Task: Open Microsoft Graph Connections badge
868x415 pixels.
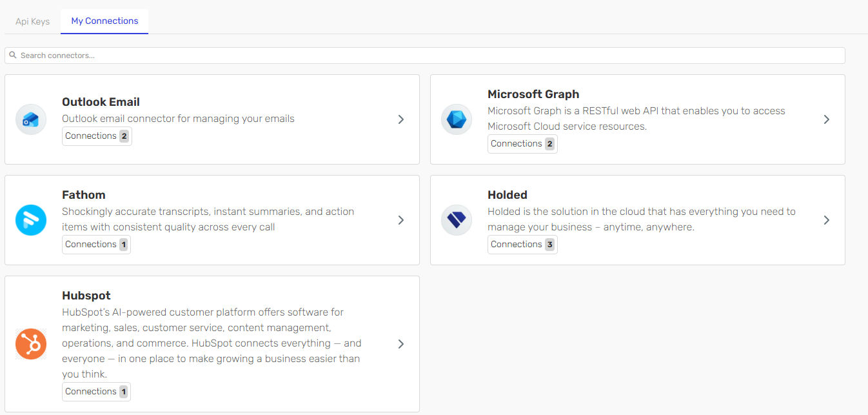Action: click(x=522, y=144)
